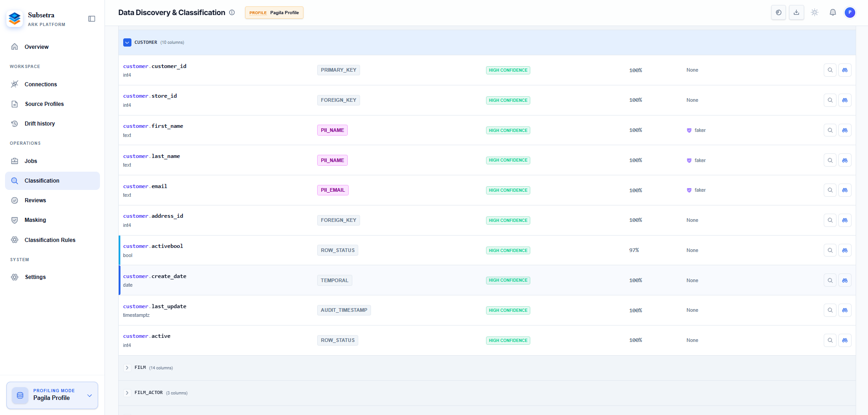Click the "CUSTOMER" table group name

tap(146, 42)
